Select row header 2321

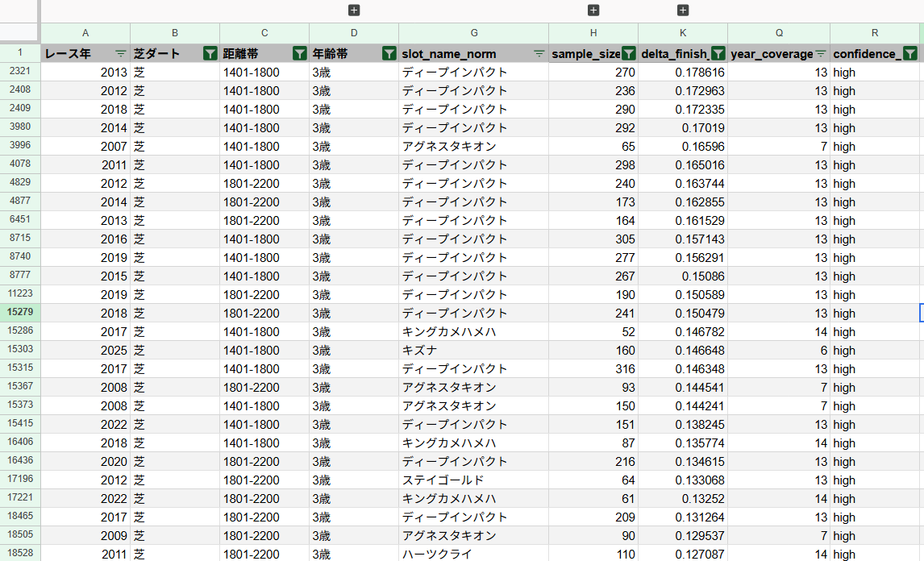coord(20,71)
